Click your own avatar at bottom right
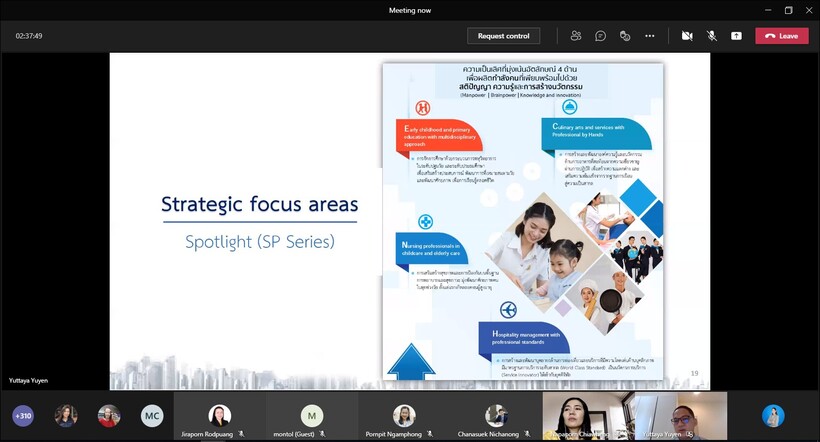Screen dimensions: 820x442 (x=772, y=416)
